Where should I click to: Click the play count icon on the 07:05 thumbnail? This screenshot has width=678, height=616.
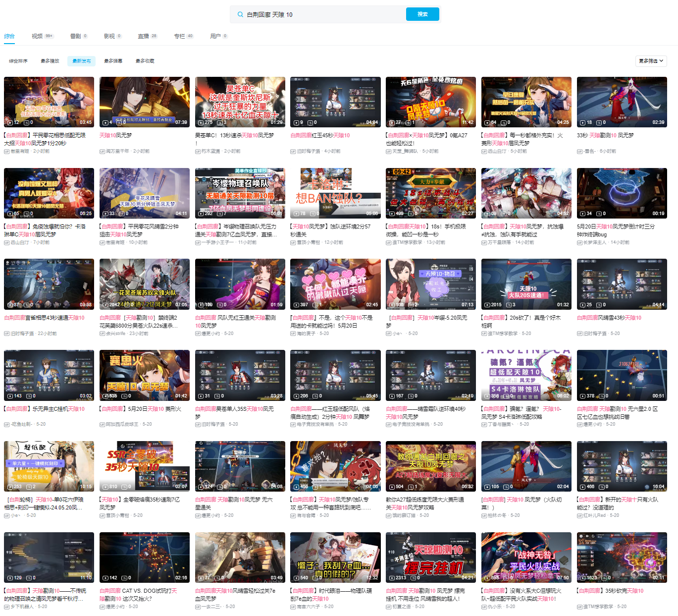105,305
